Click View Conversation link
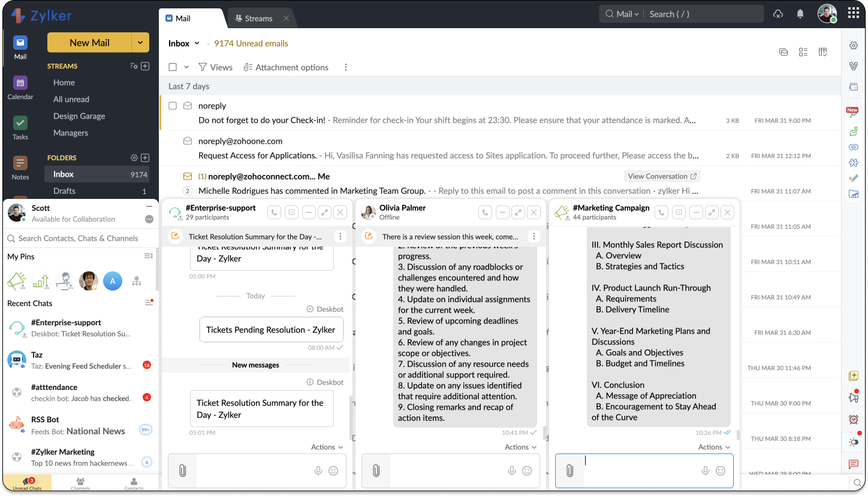 point(662,176)
